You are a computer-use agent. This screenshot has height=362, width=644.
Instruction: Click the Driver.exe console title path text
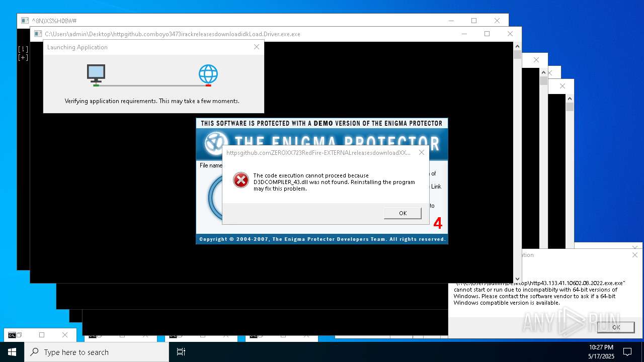tap(173, 34)
